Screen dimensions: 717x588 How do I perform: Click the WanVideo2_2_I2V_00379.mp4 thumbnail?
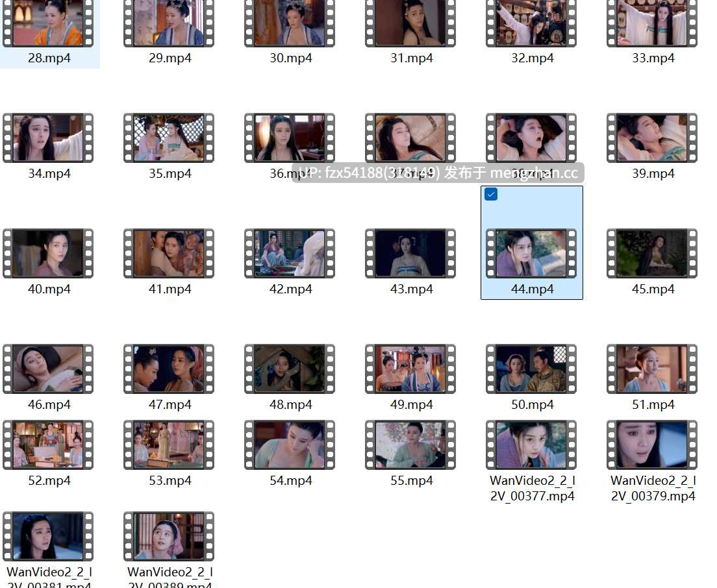tap(651, 445)
